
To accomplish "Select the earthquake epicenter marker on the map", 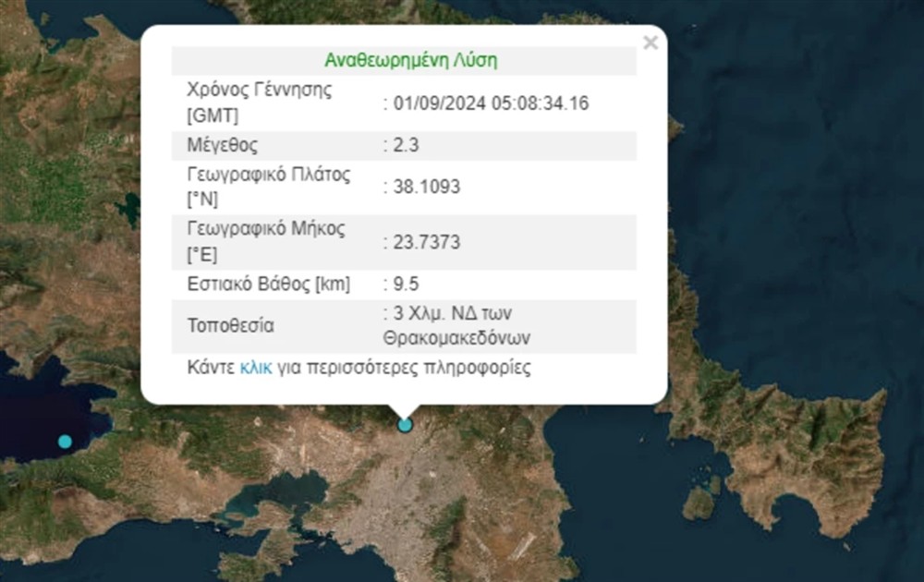I will tap(404, 425).
